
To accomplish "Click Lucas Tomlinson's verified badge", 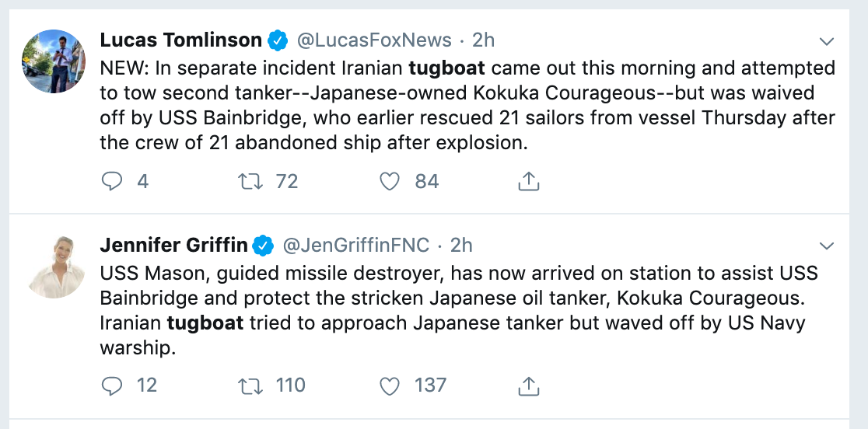I will (x=276, y=40).
